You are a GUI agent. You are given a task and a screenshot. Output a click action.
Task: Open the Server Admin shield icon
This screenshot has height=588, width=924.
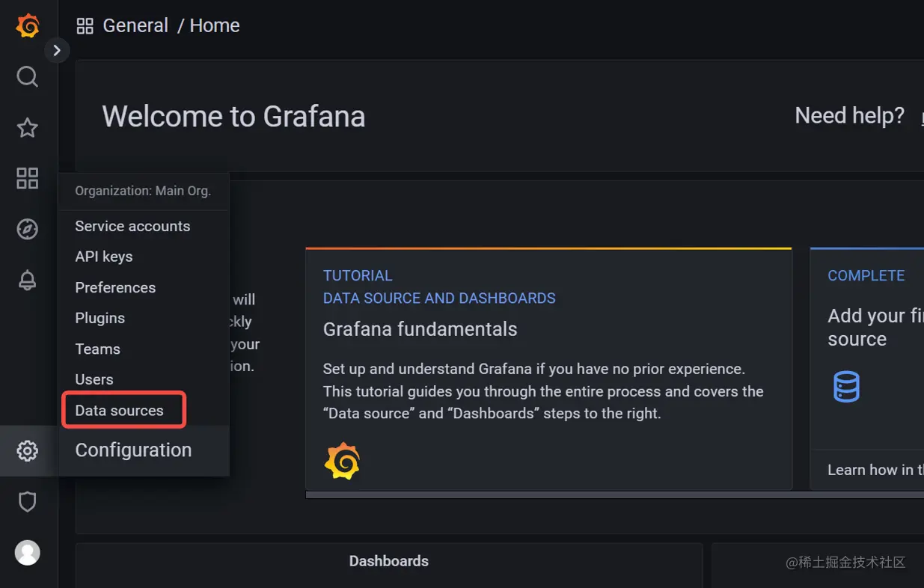[x=28, y=501]
